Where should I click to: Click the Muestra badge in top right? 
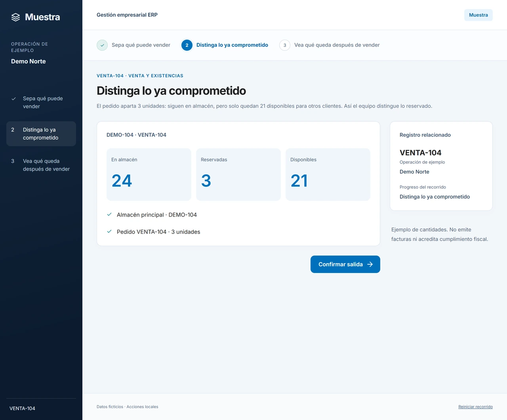click(x=478, y=15)
